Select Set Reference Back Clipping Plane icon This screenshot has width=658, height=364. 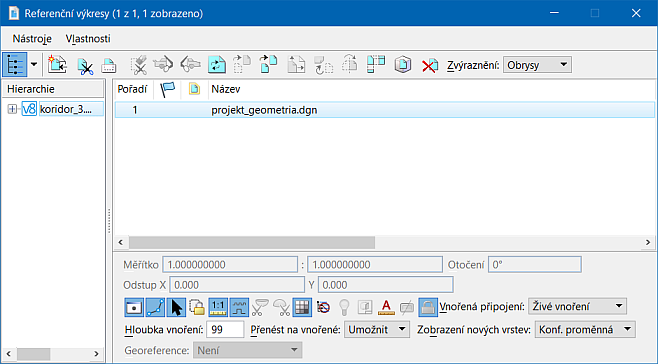[163, 65]
